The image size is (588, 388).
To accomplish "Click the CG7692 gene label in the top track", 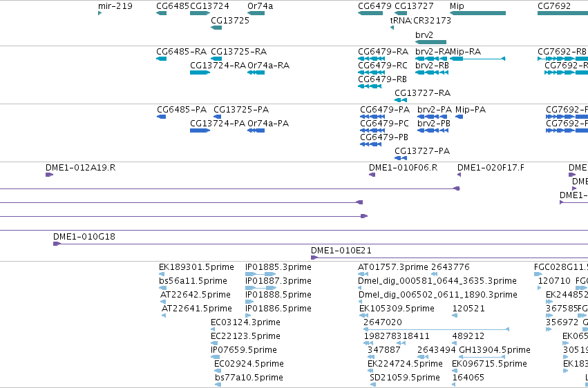I will 554,6.
